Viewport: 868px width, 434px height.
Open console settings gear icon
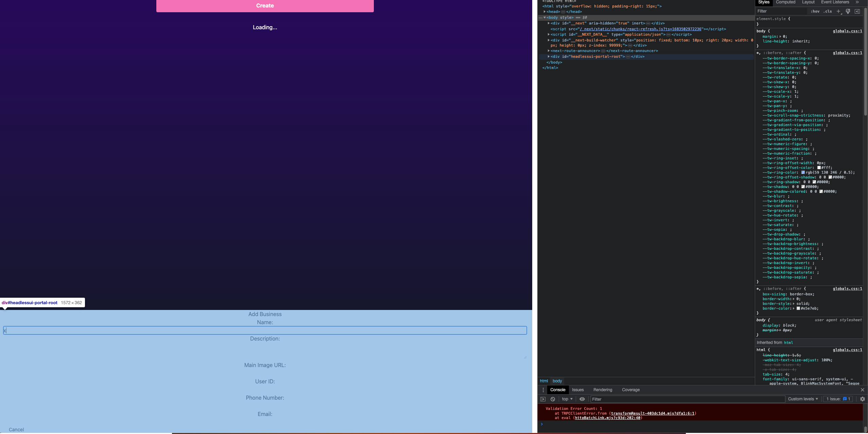862,399
